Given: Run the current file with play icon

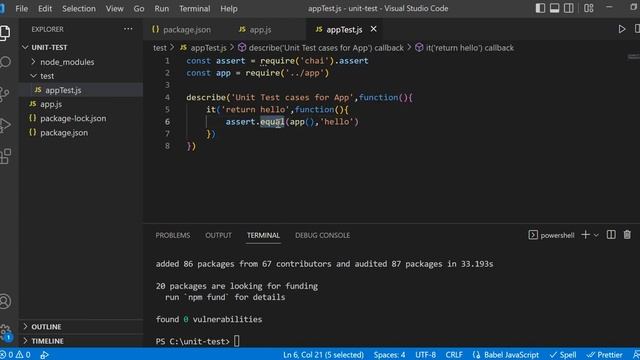Looking at the screenshot, I should [622, 29].
